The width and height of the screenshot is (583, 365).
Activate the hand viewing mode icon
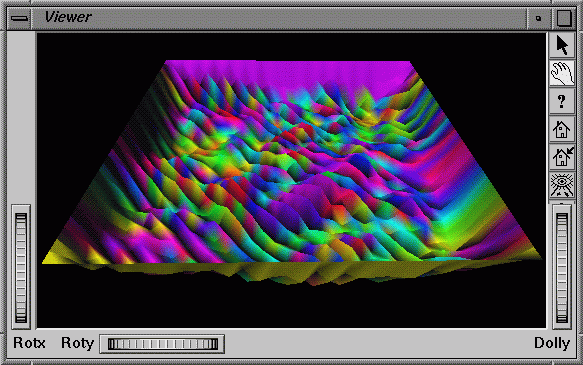(562, 73)
